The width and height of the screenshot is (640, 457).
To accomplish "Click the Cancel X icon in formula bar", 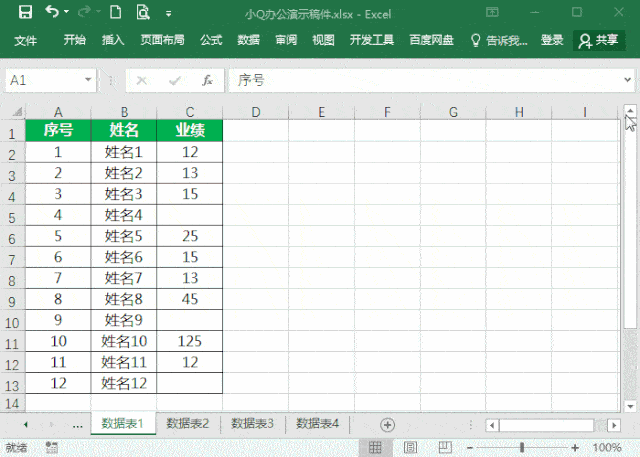I will (x=142, y=80).
